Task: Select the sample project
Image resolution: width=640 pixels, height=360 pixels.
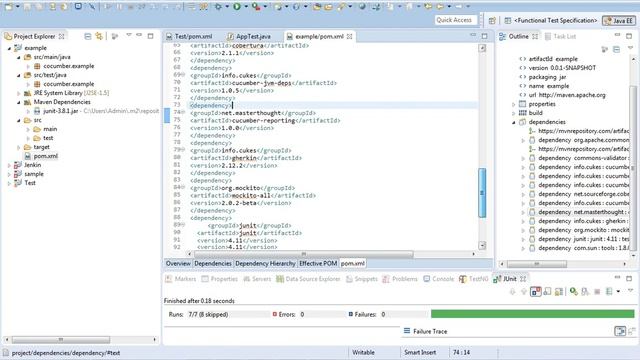Action: click(34, 174)
